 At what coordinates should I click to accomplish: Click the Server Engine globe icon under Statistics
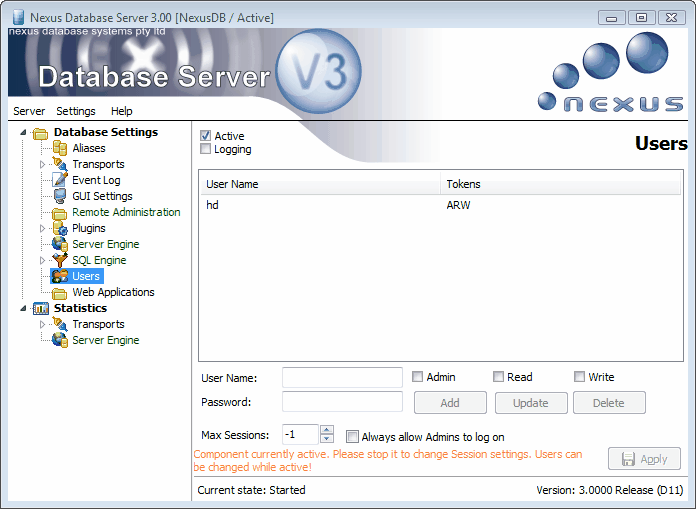60,340
